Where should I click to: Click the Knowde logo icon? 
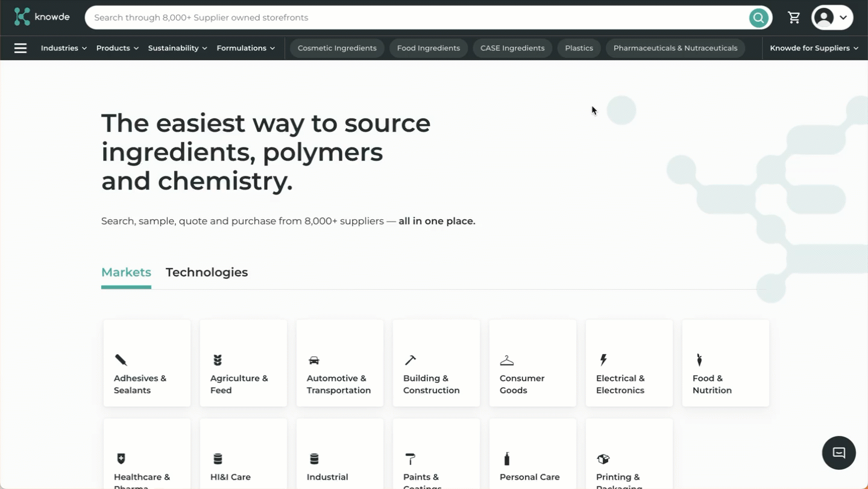click(22, 17)
